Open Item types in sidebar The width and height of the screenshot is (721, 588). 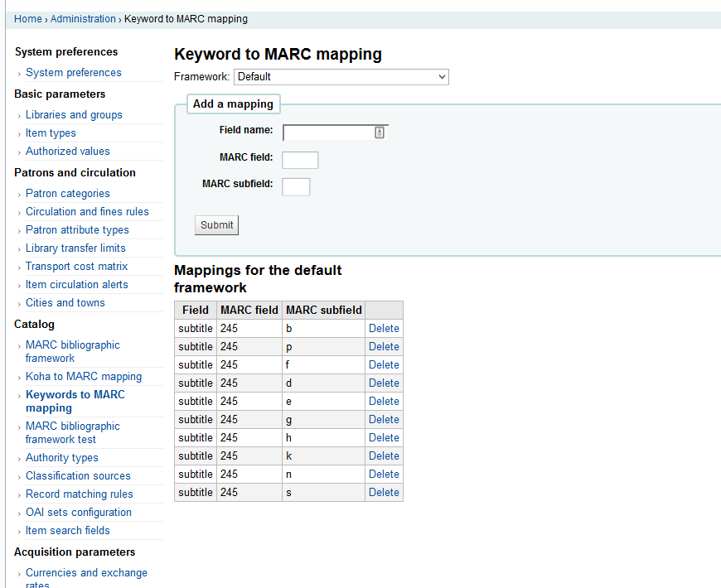coord(51,133)
